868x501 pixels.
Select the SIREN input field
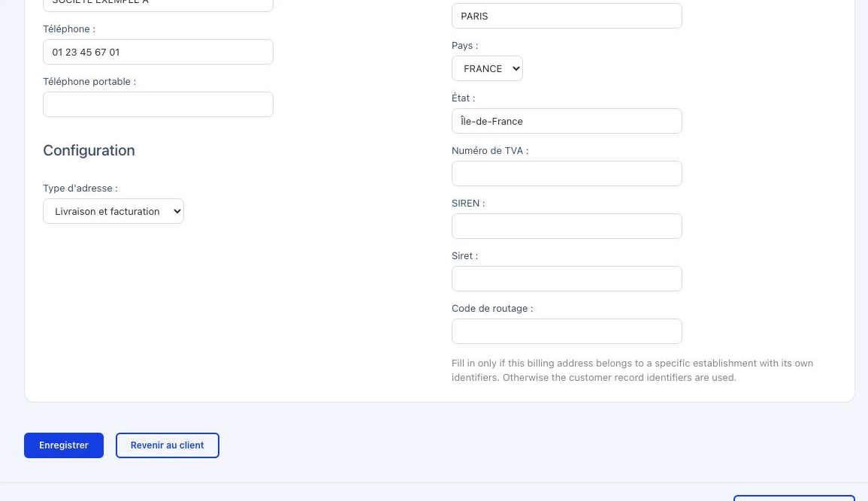[567, 226]
